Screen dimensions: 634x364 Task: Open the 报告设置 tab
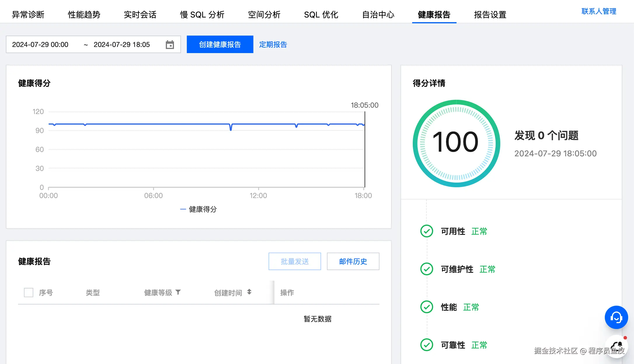tap(490, 15)
